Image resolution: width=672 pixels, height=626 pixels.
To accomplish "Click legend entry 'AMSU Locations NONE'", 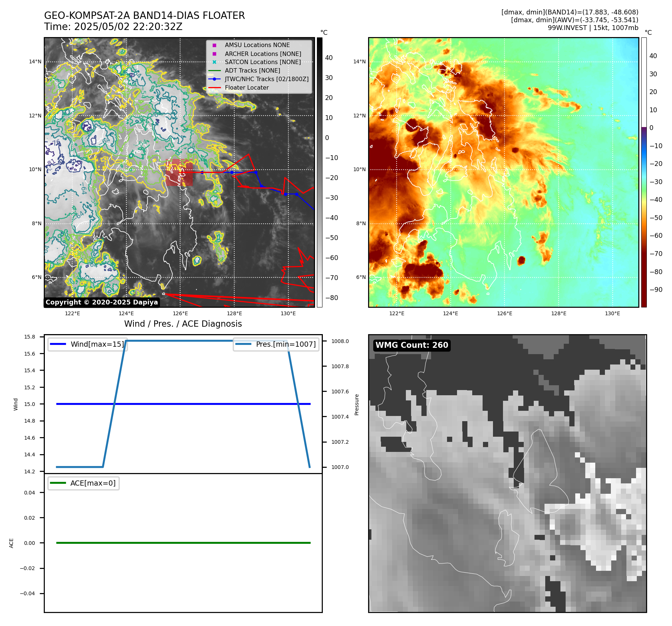I will tap(257, 45).
